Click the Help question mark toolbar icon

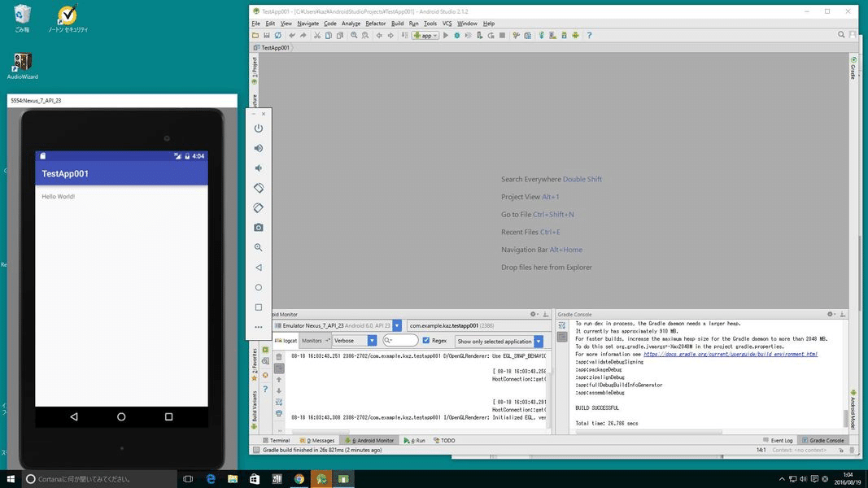[590, 36]
